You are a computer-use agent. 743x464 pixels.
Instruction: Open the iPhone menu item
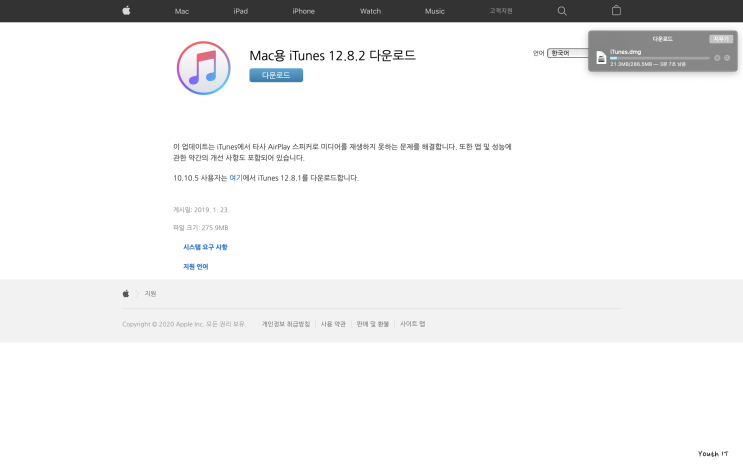point(304,11)
